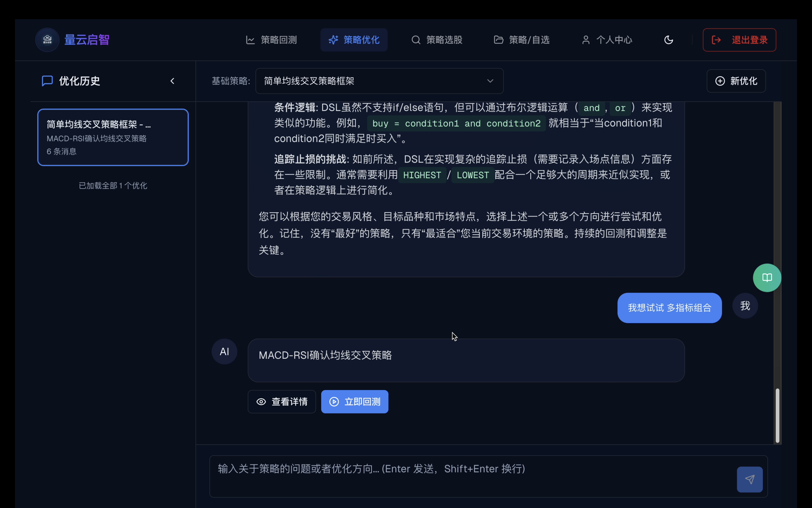Click the logout arrow icon
Screen dimensions: 812x508
[x=716, y=40]
